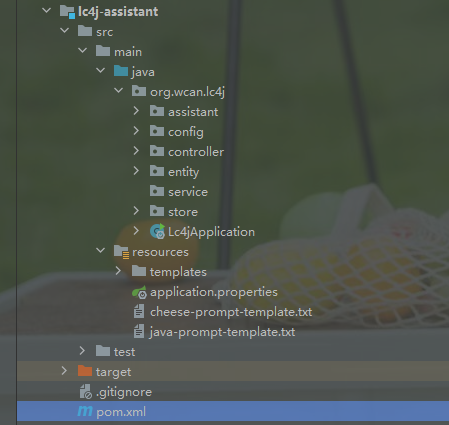Image resolution: width=449 pixels, height=425 pixels.
Task: Expand the assistant package
Action: coord(136,111)
